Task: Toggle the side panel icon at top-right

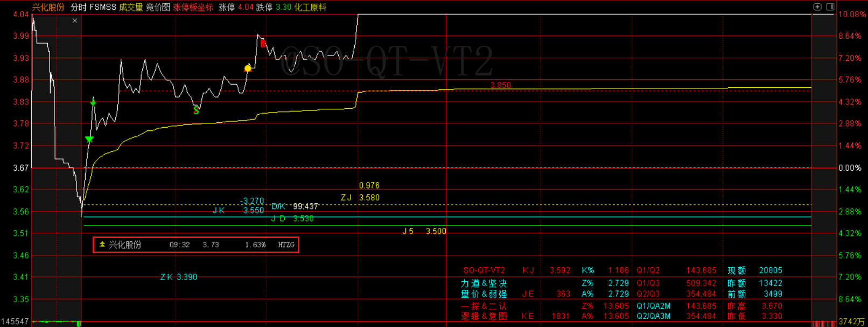Action: (830, 7)
